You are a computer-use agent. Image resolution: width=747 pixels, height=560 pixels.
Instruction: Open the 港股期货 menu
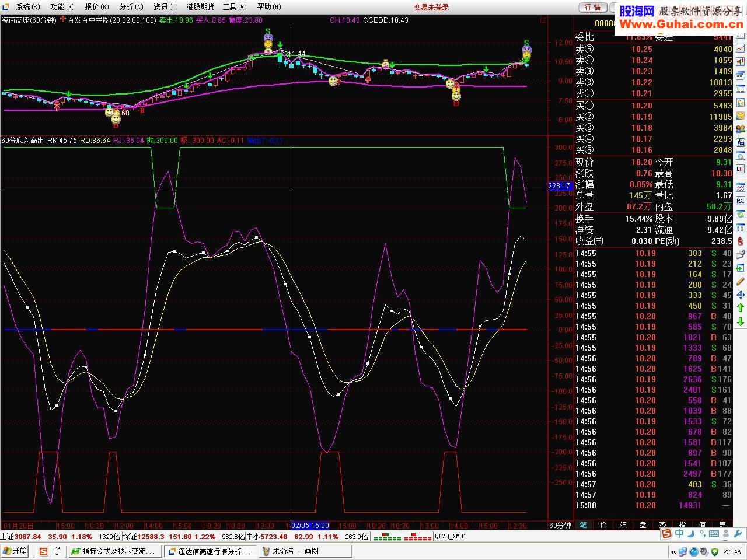tap(200, 7)
